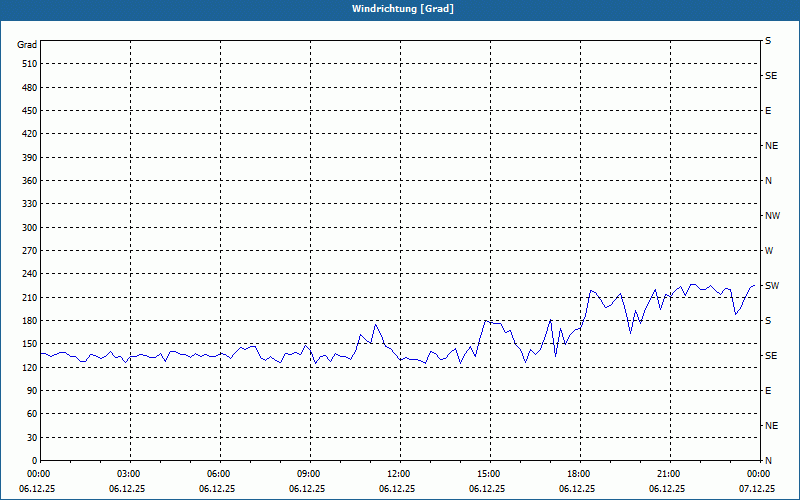
Task: Click the 300 y-axis value
Action: click(x=30, y=228)
